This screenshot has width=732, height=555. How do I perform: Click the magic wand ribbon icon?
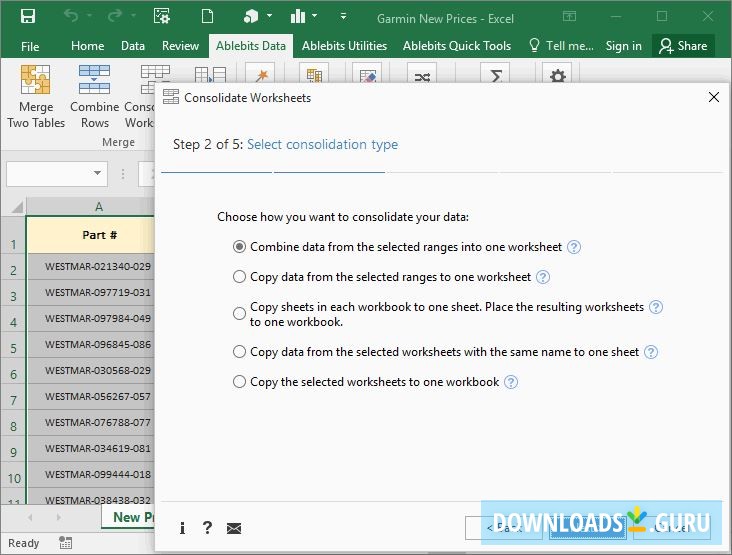coord(262,75)
